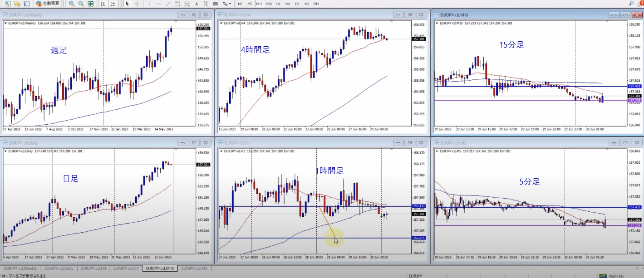Open the EURJPY-cd,Daily chart tab
Image resolution: width=644 pixels, height=278 pixels.
pos(59,268)
